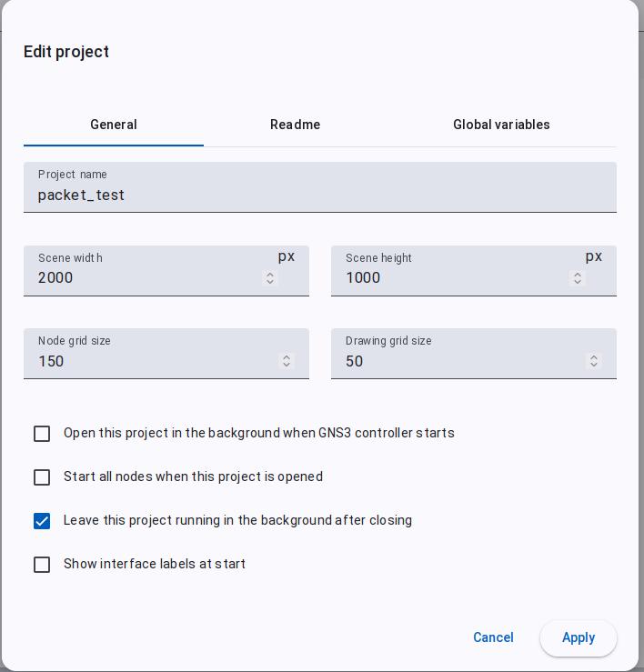Click the Scene width spinner arrows
Viewport: 644px width, 672px height.
tap(269, 277)
